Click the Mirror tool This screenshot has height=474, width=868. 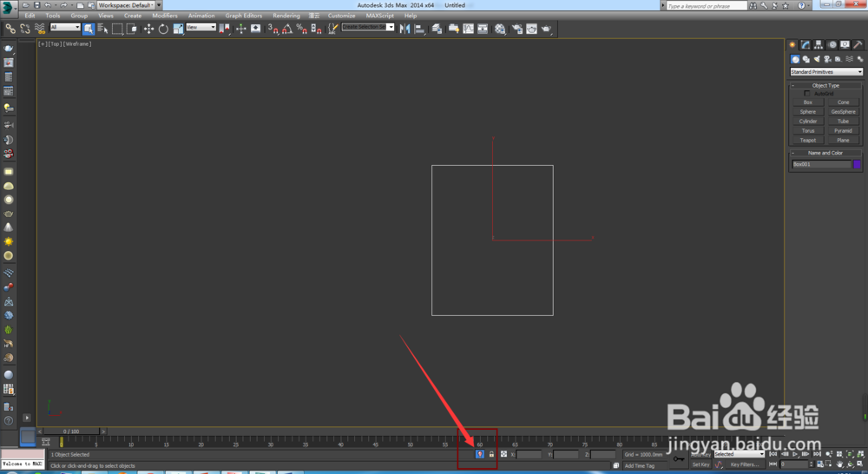(405, 29)
